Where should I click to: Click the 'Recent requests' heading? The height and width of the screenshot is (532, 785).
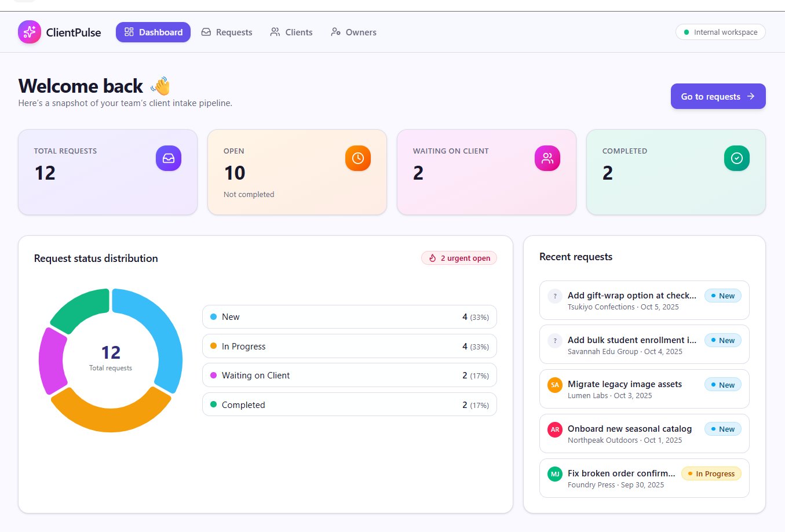tap(576, 257)
